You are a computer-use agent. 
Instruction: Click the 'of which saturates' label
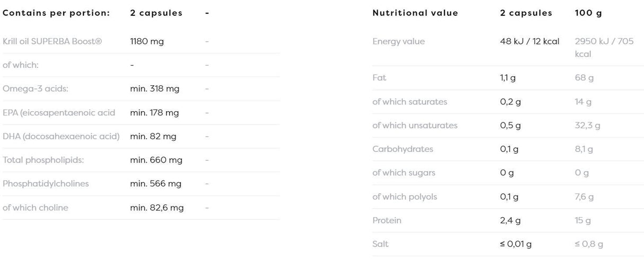[x=410, y=102]
